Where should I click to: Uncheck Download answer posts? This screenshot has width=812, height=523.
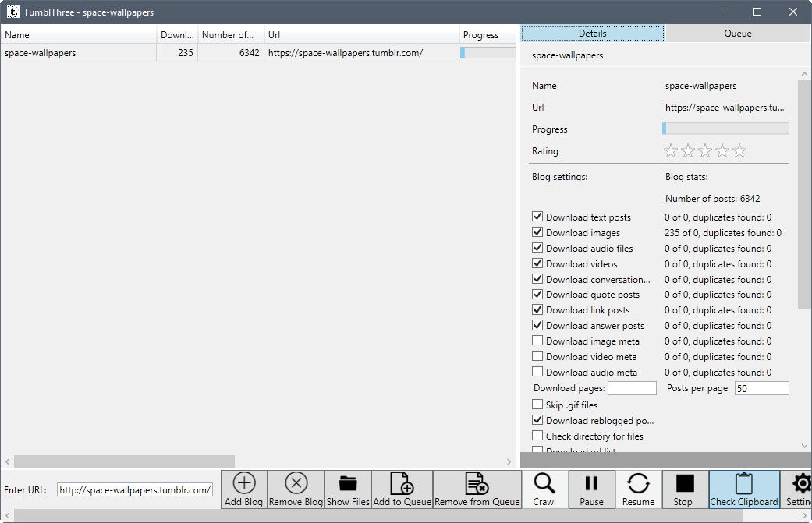[537, 325]
